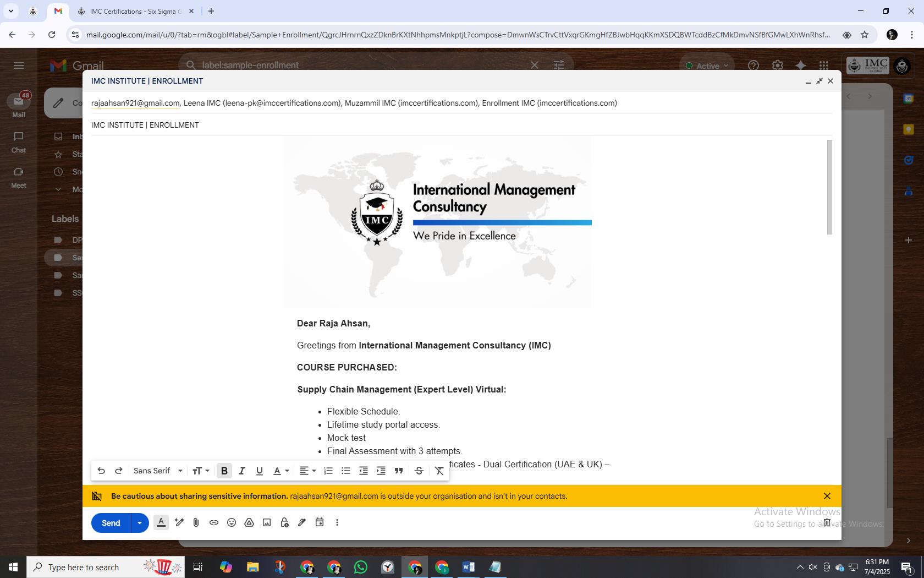Click the IMC logo banner image
The height and width of the screenshot is (578, 924).
pos(438,222)
